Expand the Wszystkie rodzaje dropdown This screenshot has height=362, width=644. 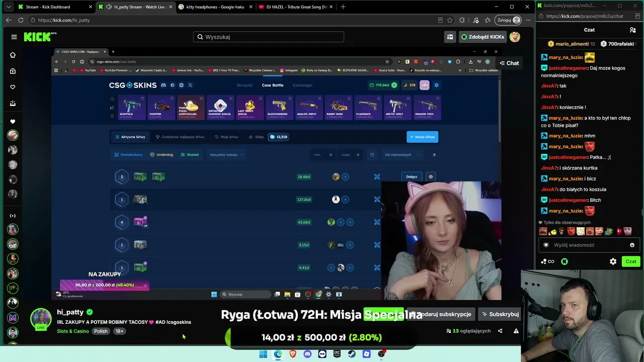[x=226, y=155]
